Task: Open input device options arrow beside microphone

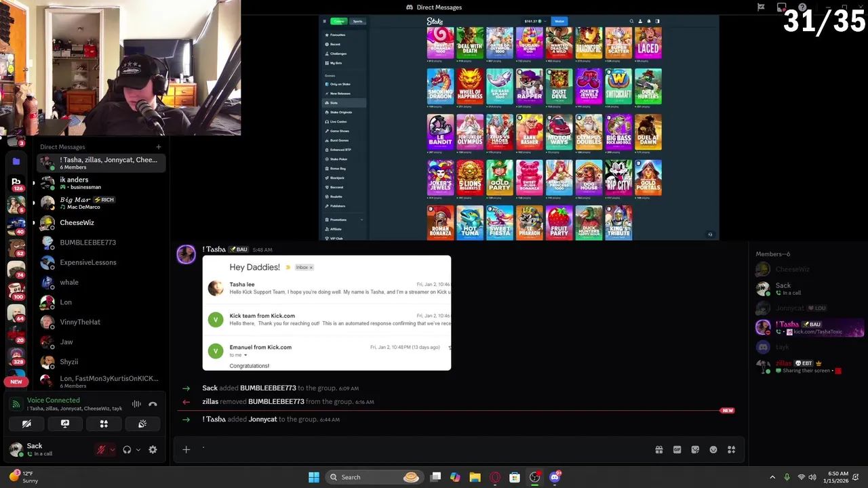Action: (112, 449)
